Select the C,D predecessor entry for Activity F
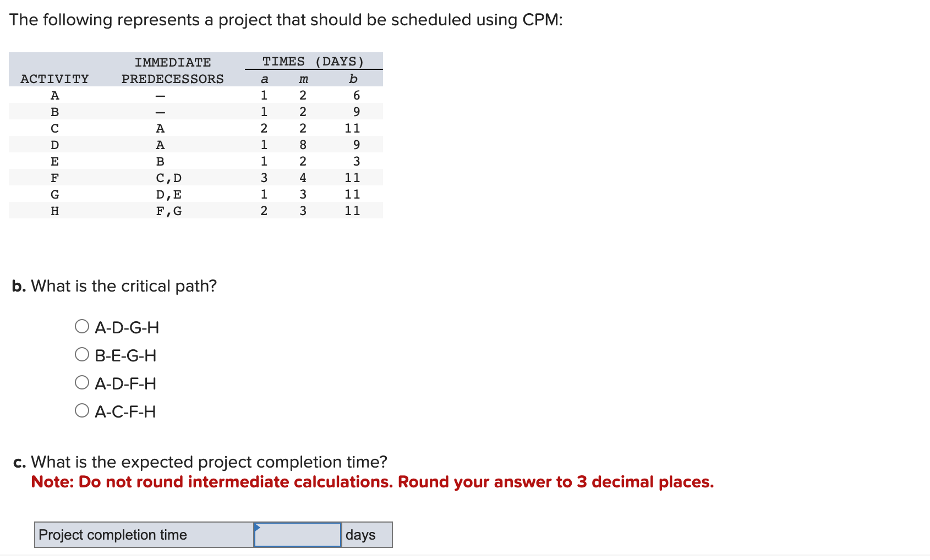Image resolution: width=930 pixels, height=560 pixels. tap(168, 177)
